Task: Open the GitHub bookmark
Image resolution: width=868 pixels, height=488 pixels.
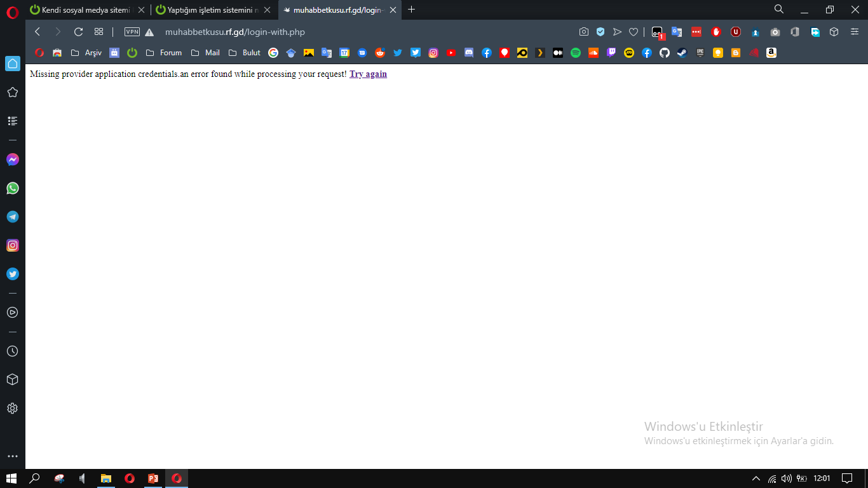Action: tap(665, 53)
